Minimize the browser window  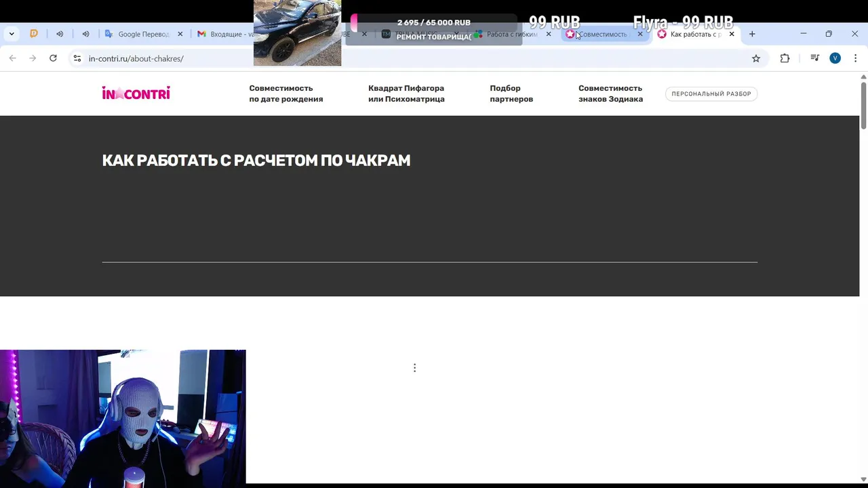tap(803, 34)
